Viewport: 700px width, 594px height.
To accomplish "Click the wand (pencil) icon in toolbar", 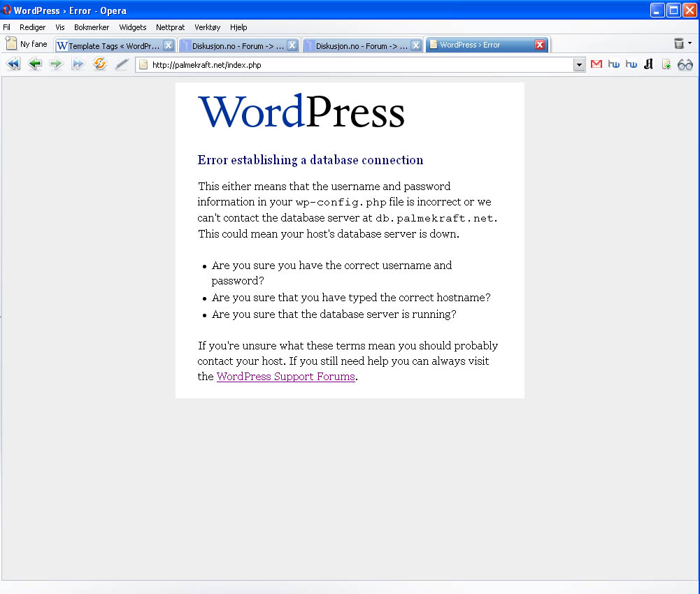I will [122, 64].
